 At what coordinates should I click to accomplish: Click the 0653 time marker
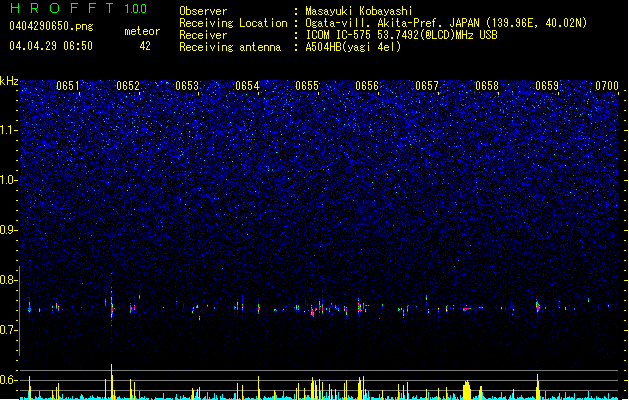(x=187, y=86)
